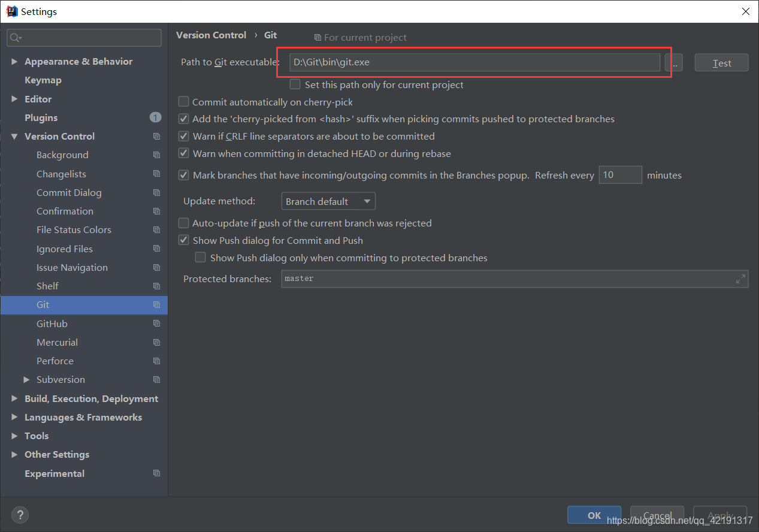Click project-level icon beside Mercurial
The width and height of the screenshot is (759, 532).
pyautogui.click(x=156, y=343)
